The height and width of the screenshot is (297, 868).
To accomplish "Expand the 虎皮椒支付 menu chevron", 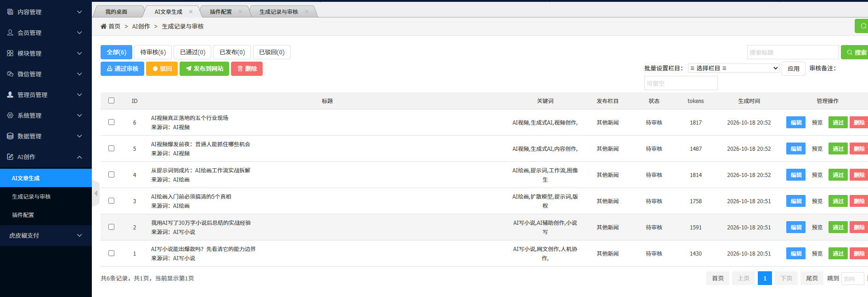I will (79, 235).
